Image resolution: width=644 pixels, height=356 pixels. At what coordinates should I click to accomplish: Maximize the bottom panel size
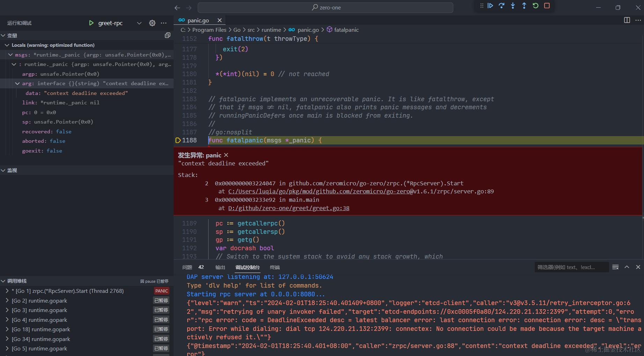pos(627,267)
